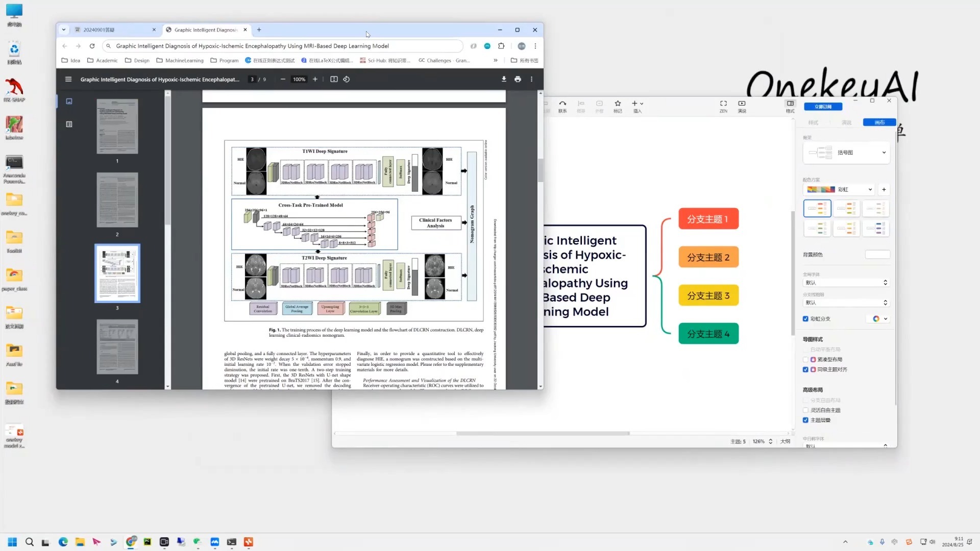Uncheck the 彩虹分支 checkbox

click(x=805, y=319)
